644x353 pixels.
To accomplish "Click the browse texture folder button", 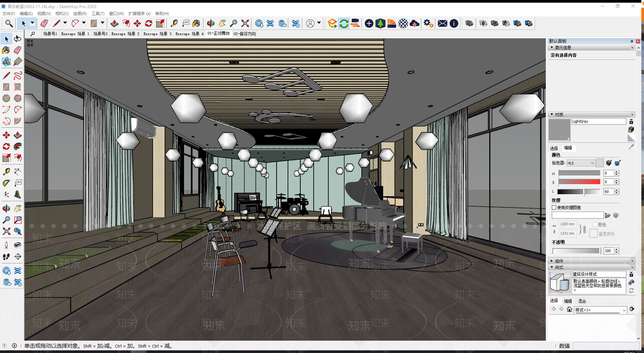I will click(x=608, y=216).
